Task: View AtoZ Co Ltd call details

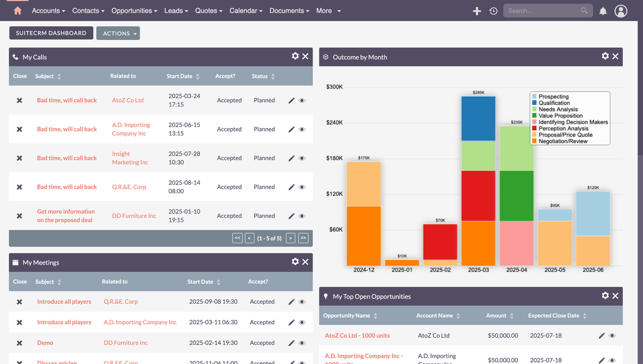Action: (x=302, y=100)
